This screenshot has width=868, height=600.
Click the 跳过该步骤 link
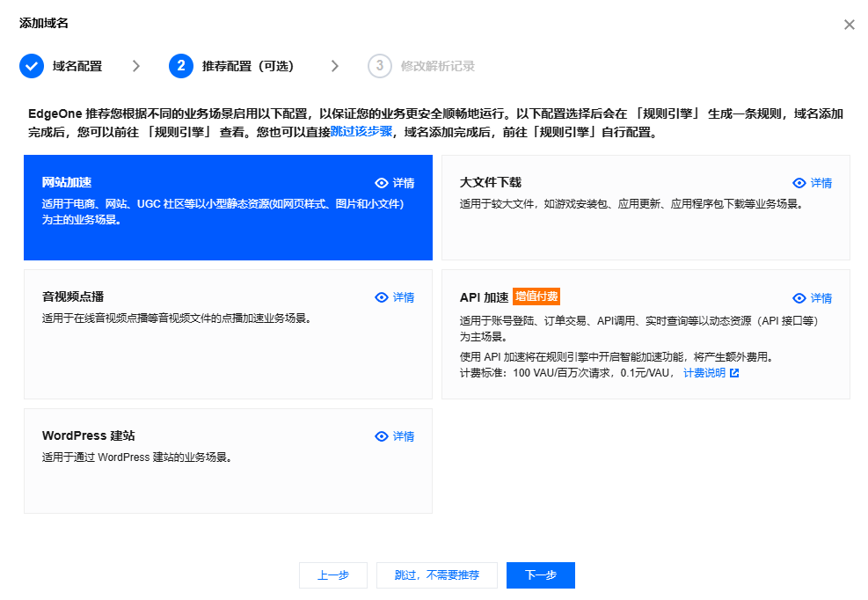click(361, 132)
